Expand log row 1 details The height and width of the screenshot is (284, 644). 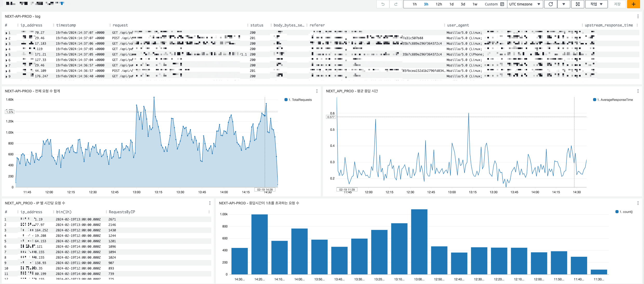coord(6,33)
